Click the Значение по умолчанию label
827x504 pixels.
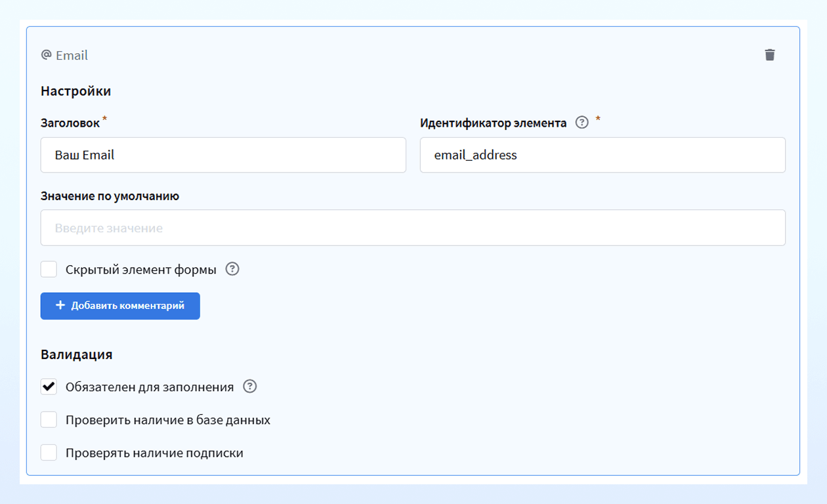110,196
